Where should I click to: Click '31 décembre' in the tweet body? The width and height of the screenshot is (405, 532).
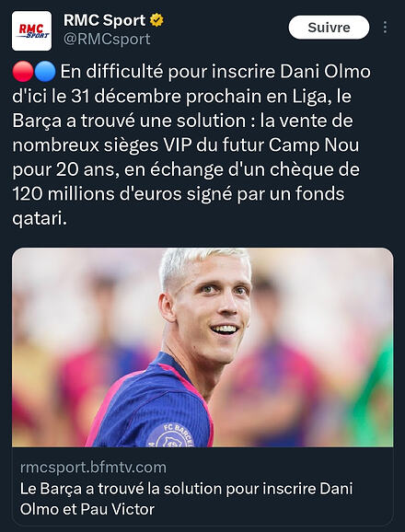tap(125, 97)
